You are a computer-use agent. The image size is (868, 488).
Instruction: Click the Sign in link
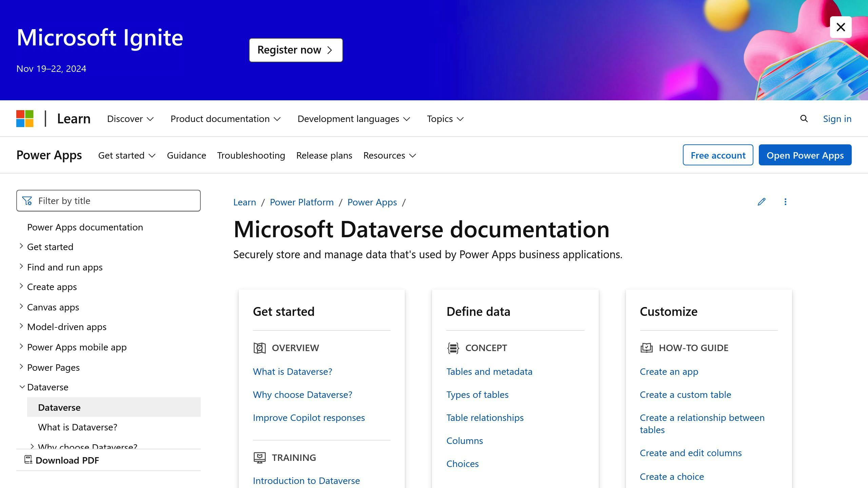[x=837, y=119]
